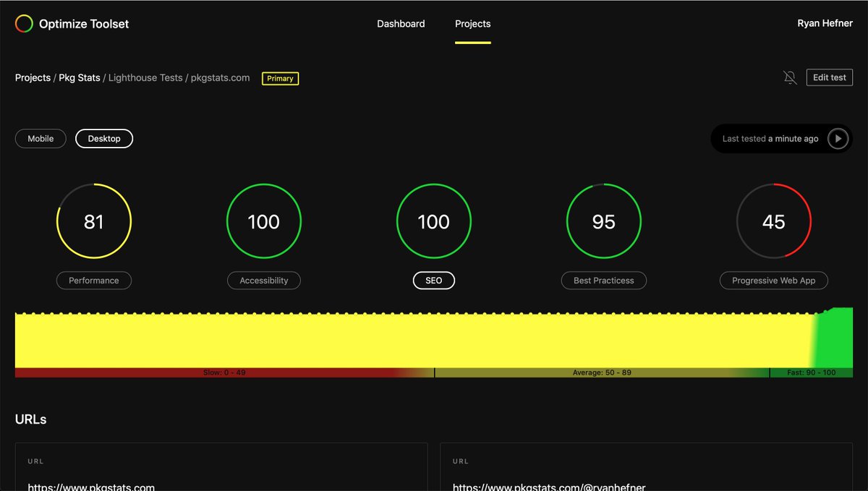Select the Accessibility score gauge showing 100
The image size is (868, 491).
(263, 221)
